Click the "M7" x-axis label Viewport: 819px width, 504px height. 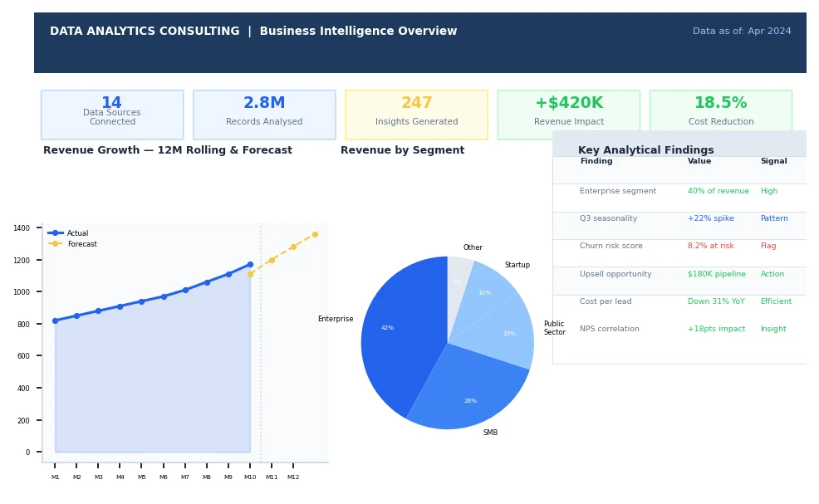pyautogui.click(x=185, y=477)
